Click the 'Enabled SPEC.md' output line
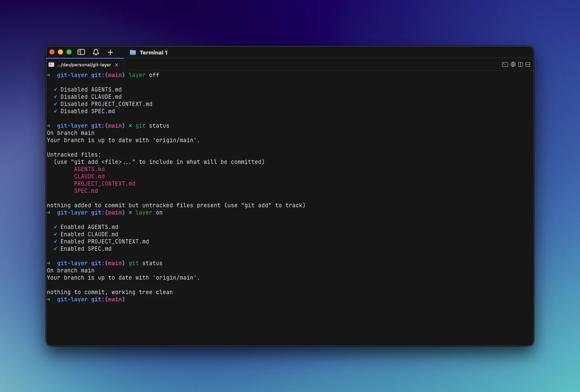The height and width of the screenshot is (392, 580). point(83,249)
